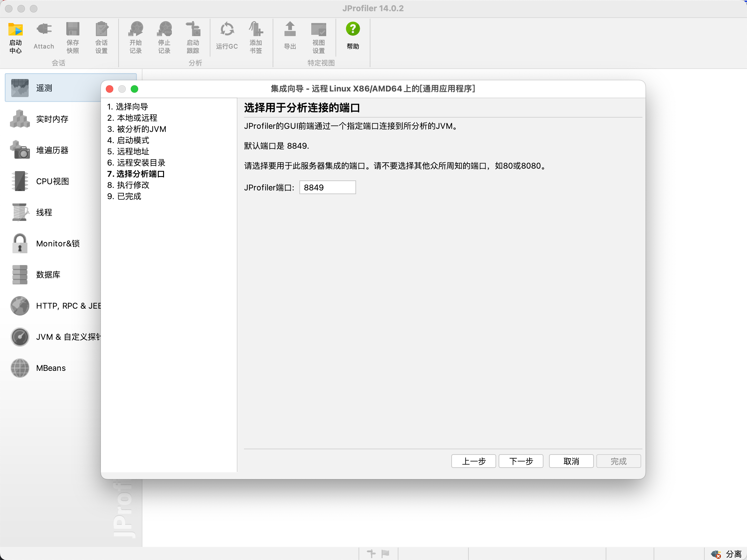The height and width of the screenshot is (560, 747).
Task: Click the 运行GC recycle icon
Action: click(x=227, y=30)
